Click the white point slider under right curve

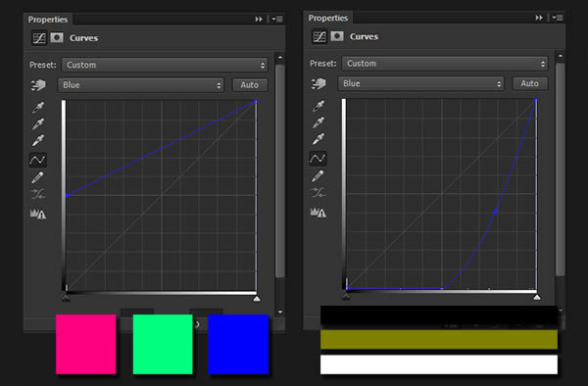[537, 297]
